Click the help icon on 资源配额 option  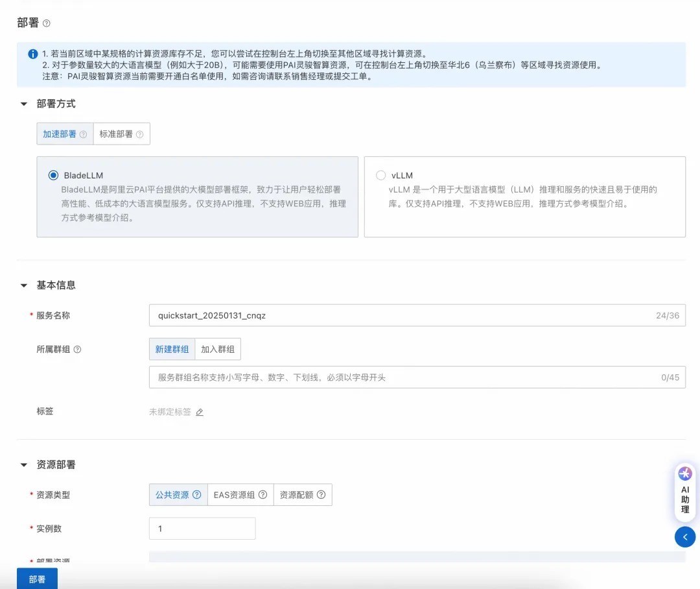pyautogui.click(x=320, y=495)
